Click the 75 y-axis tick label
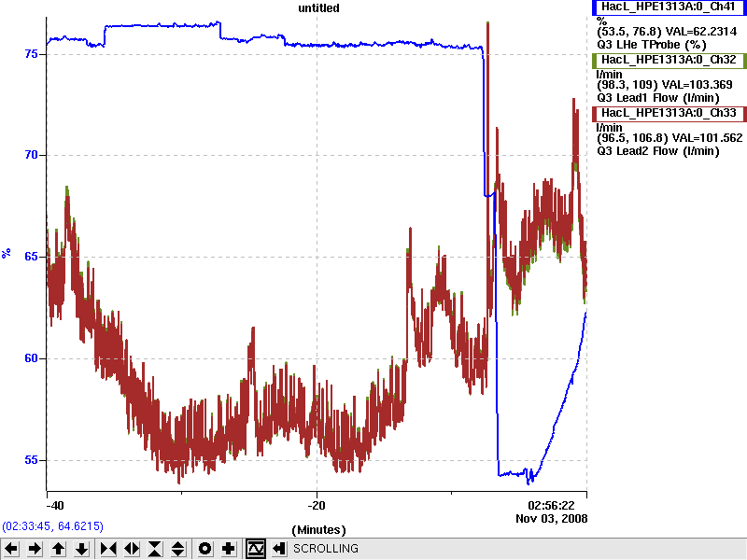This screenshot has height=560, width=747. (x=31, y=54)
